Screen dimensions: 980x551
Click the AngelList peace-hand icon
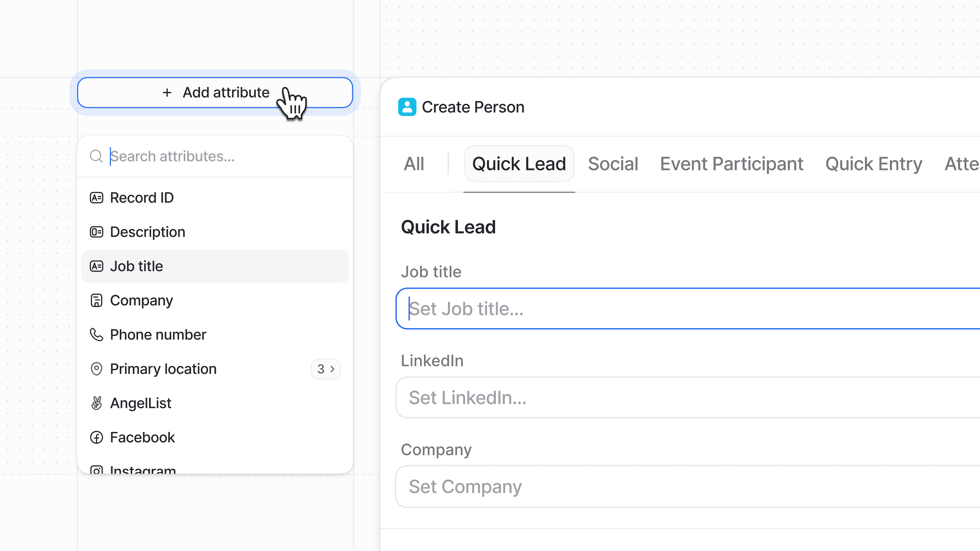tap(96, 403)
